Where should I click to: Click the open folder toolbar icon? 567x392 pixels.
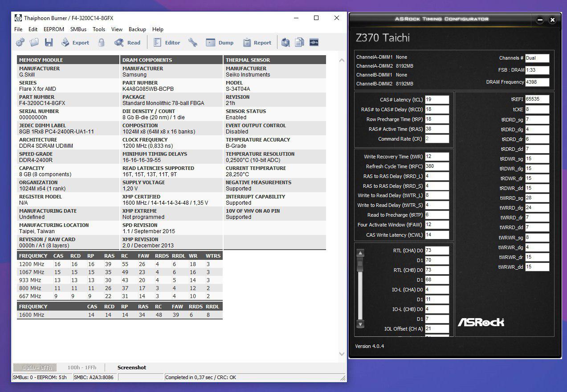[x=34, y=43]
